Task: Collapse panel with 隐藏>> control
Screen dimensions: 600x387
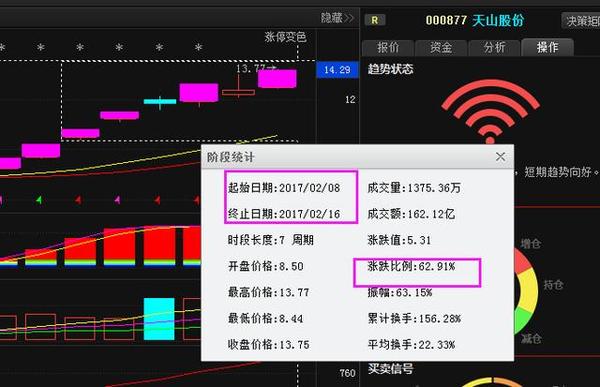Action: click(337, 18)
